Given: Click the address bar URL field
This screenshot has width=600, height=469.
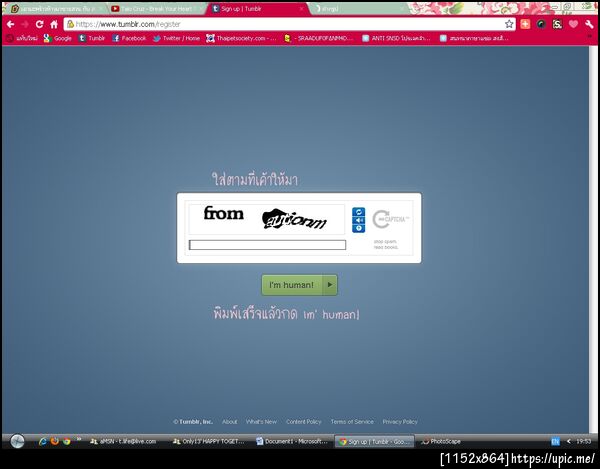Looking at the screenshot, I should click(289, 24).
